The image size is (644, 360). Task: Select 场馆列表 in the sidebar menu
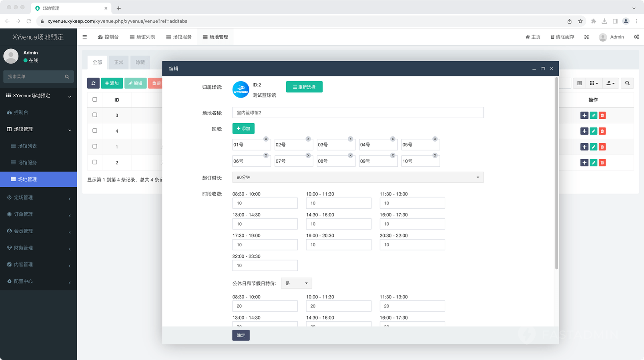click(27, 146)
